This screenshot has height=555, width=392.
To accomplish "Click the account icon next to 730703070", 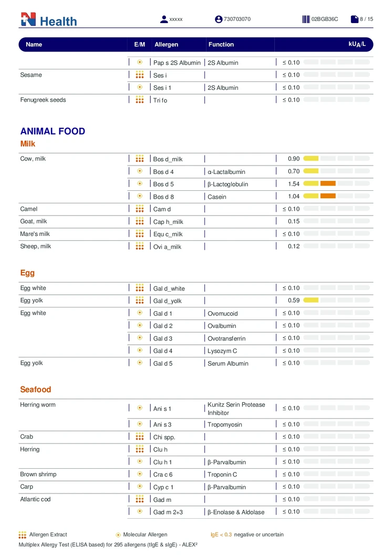I will pos(219,19).
